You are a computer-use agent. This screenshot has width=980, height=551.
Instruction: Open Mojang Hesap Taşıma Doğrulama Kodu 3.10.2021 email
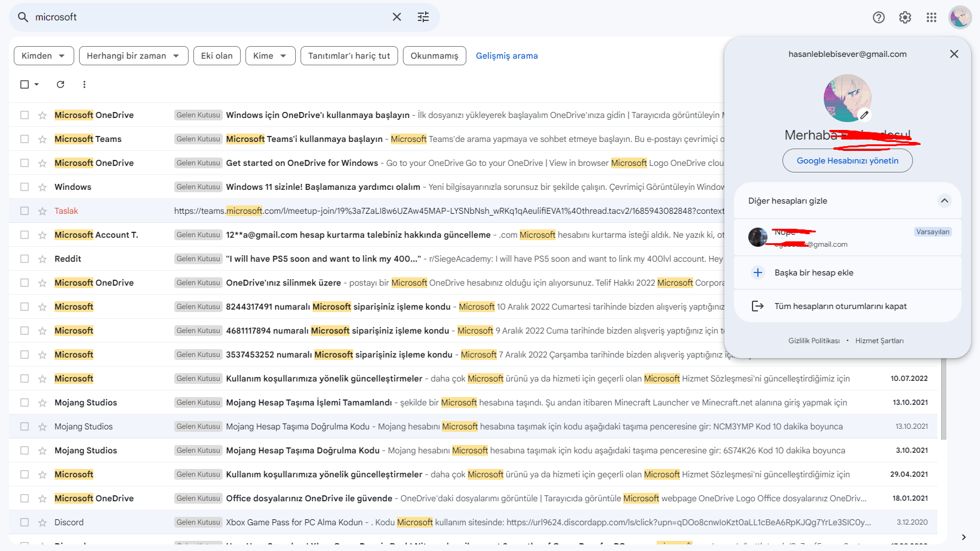click(x=473, y=450)
